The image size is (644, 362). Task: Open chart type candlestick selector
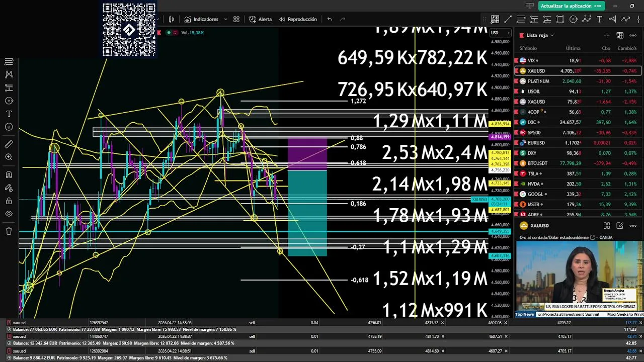coord(172,19)
